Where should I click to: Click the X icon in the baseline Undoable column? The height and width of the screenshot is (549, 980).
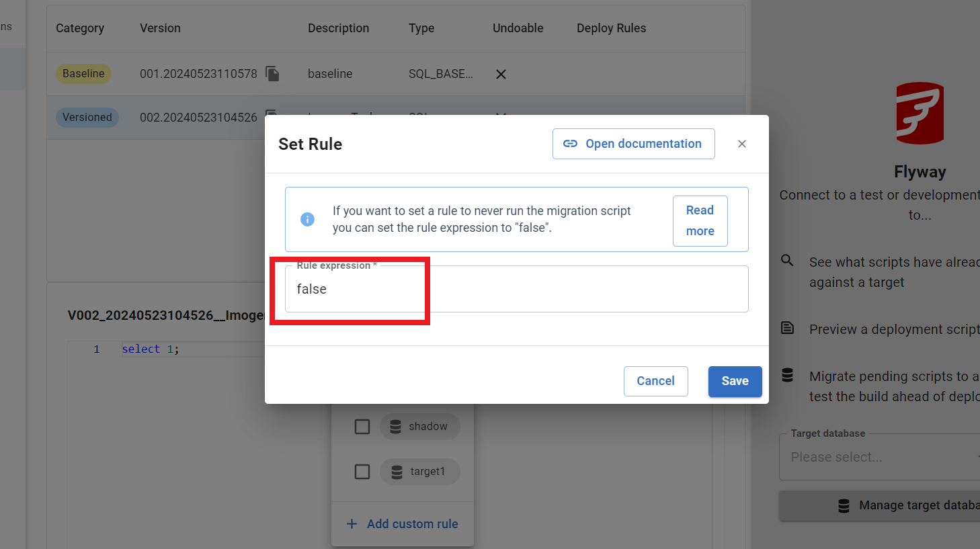(501, 74)
